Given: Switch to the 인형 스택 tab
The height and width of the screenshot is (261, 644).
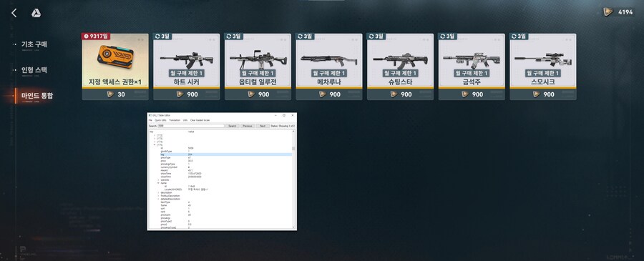Looking at the screenshot, I should 34,70.
